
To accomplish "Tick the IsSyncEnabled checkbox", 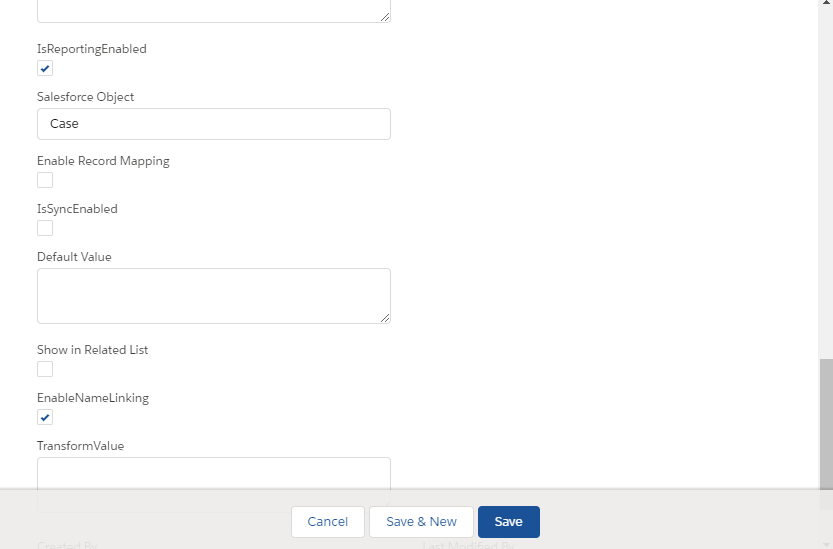I will click(x=45, y=228).
